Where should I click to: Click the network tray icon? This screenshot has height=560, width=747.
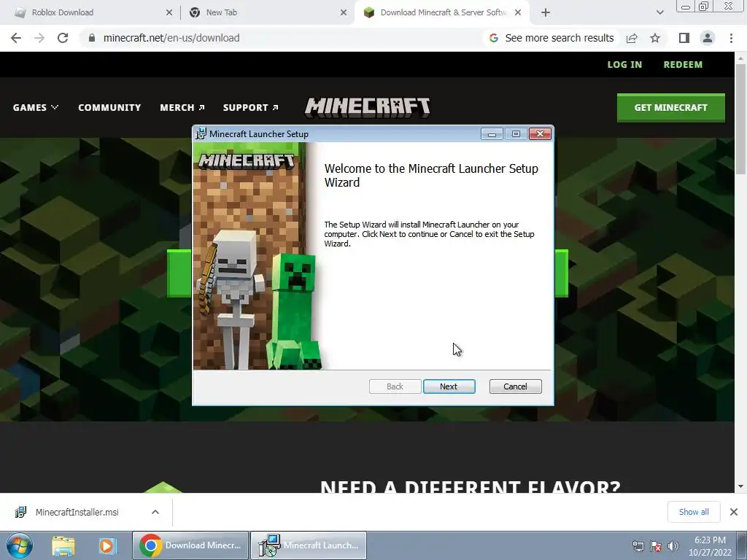[638, 546]
